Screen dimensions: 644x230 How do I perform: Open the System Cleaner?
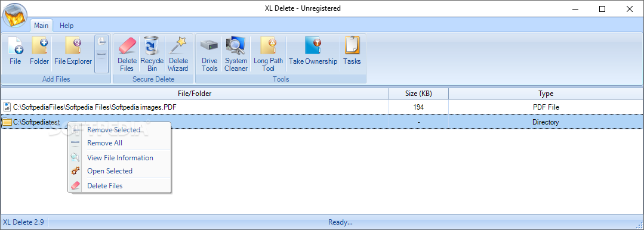point(236,54)
